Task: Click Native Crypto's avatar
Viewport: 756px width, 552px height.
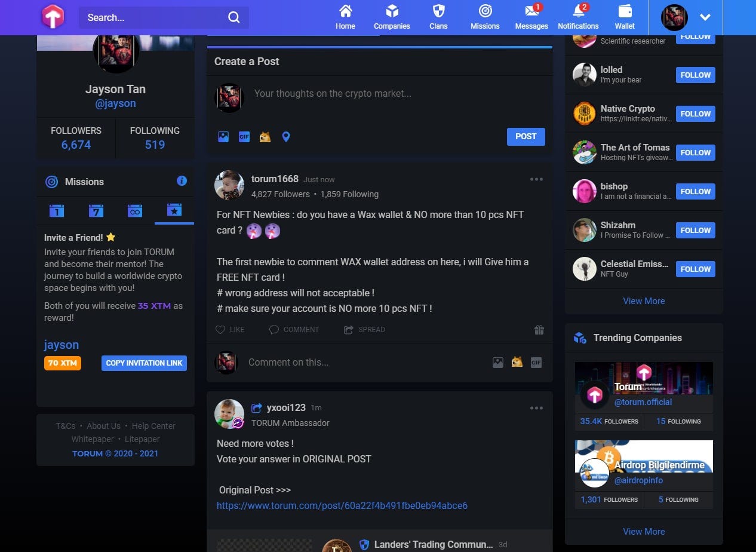Action: point(585,114)
